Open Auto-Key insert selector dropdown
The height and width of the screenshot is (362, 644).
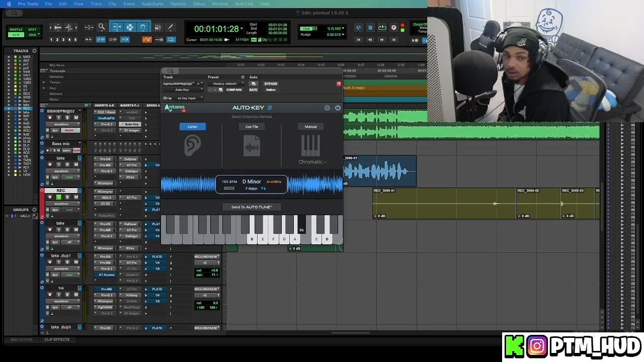[182, 89]
